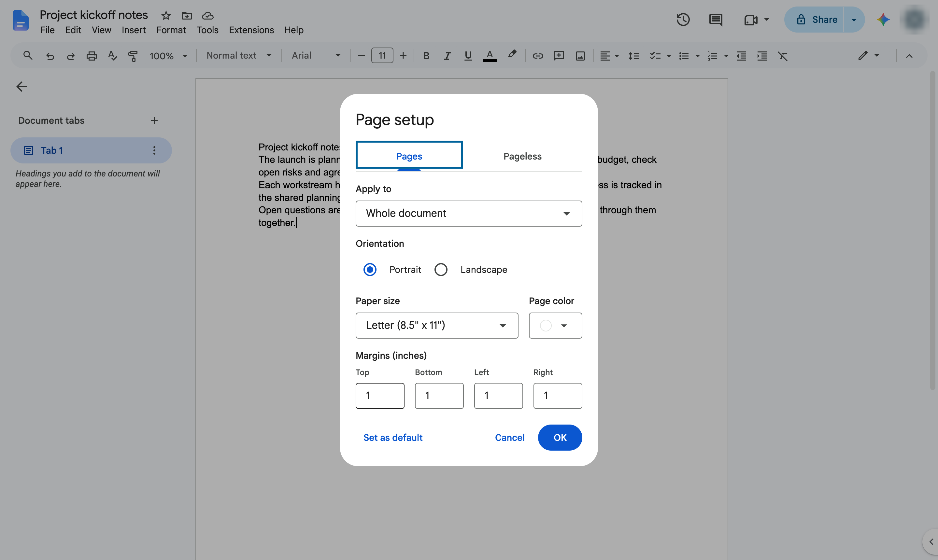Screen dimensions: 938x560
Task: Toggle italic formatting
Action: click(x=447, y=56)
